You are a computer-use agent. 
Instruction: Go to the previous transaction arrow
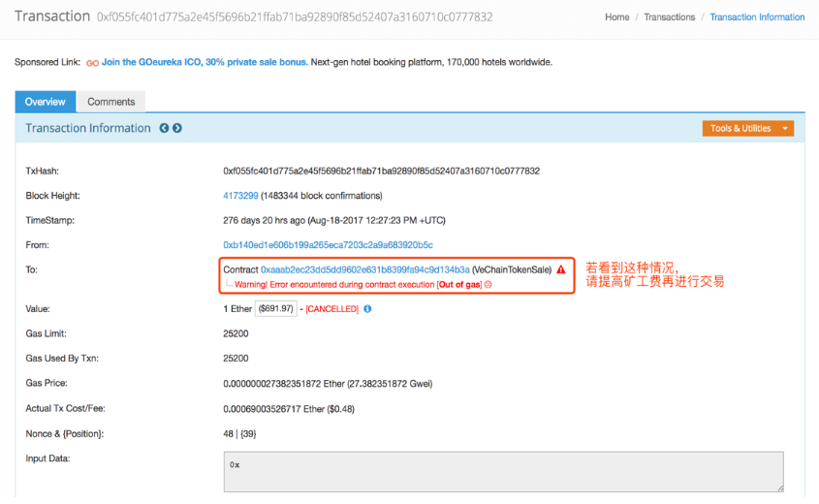click(164, 128)
